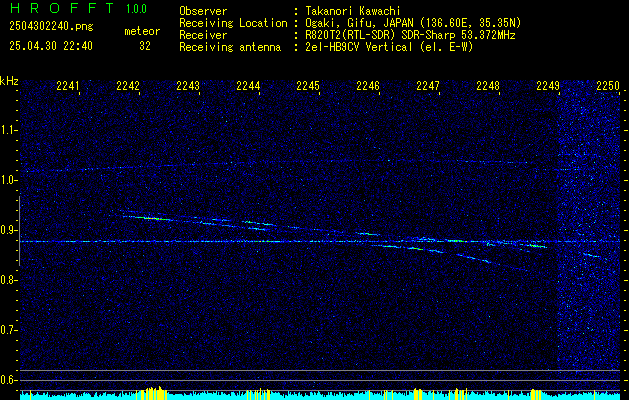Click the 'meteor' label
The width and height of the screenshot is (629, 400).
pyautogui.click(x=142, y=31)
